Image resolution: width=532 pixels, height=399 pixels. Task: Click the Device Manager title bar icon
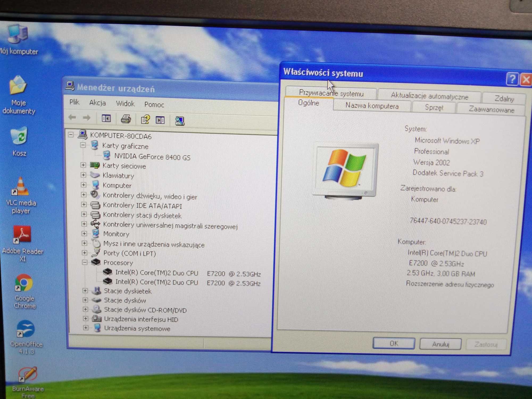tap(70, 86)
